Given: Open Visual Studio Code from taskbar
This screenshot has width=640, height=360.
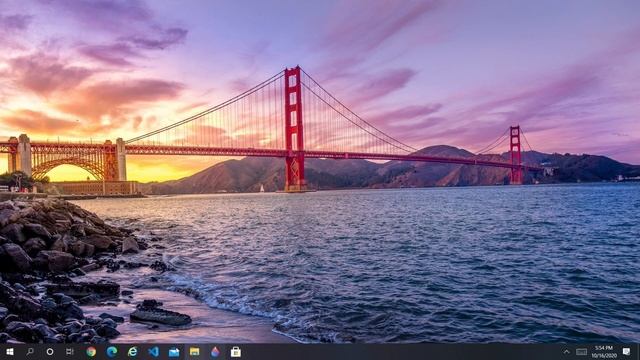Looking at the screenshot, I should pyautogui.click(x=153, y=351).
